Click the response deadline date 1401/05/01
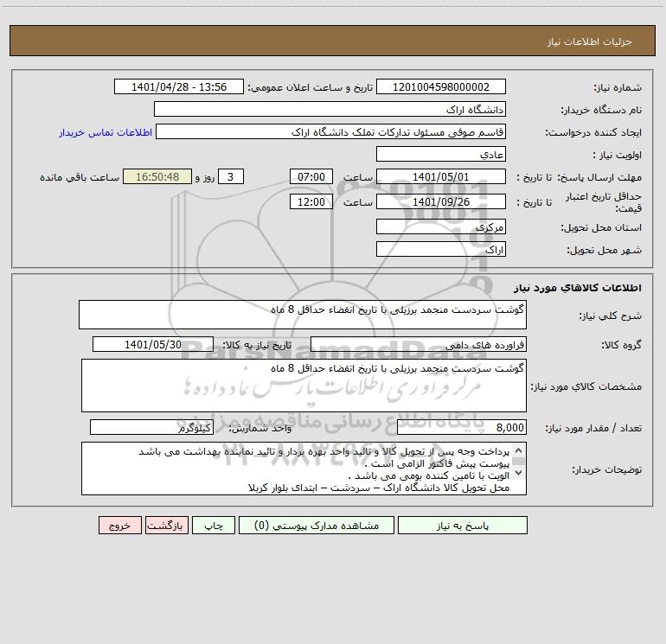 point(441,176)
